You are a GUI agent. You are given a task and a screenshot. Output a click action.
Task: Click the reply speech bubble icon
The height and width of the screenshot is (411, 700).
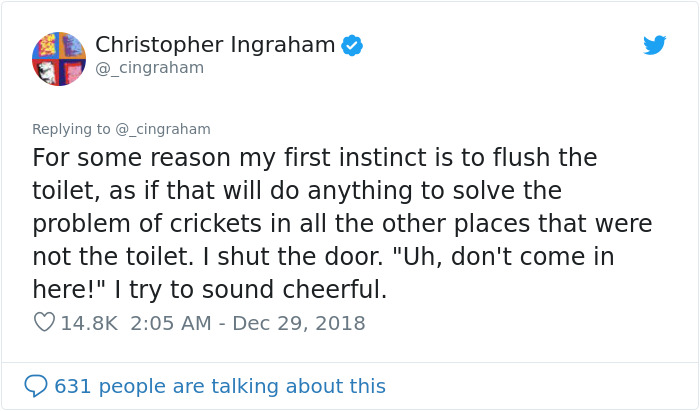tap(36, 386)
